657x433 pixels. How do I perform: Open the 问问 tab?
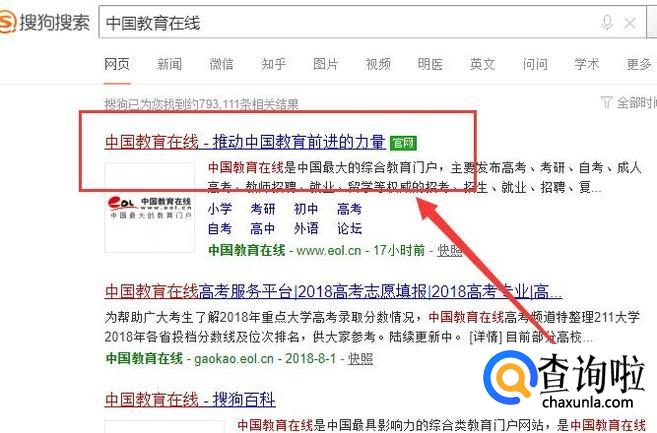pyautogui.click(x=535, y=64)
